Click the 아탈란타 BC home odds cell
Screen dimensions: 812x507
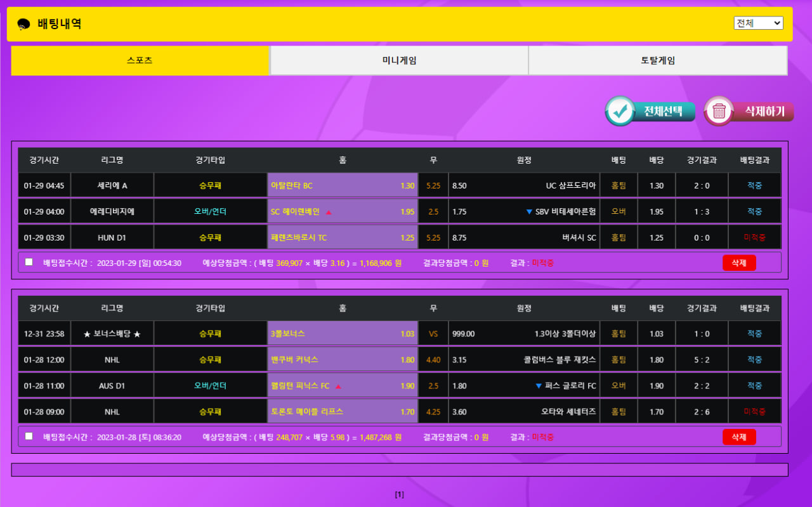[343, 186]
